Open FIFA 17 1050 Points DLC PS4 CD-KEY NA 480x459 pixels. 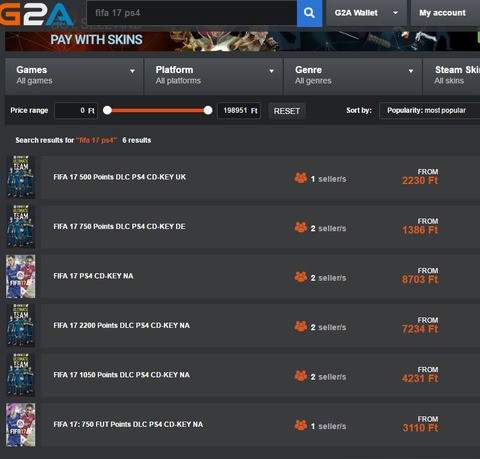tap(121, 375)
